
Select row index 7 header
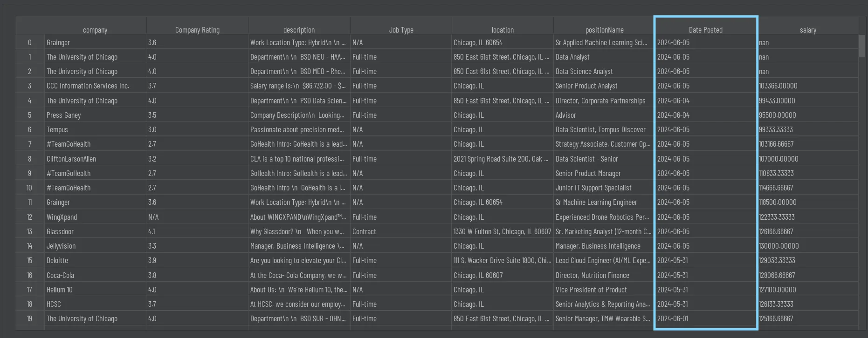29,144
